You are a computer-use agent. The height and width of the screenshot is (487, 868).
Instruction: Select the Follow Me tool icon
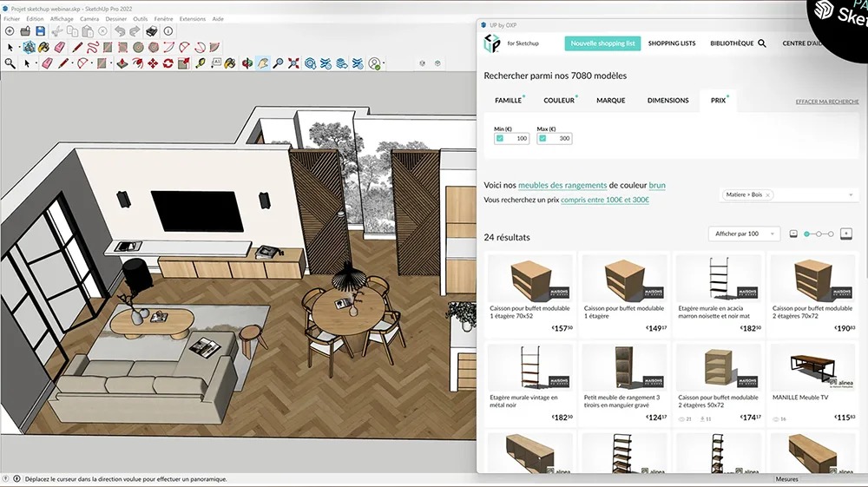(137, 63)
